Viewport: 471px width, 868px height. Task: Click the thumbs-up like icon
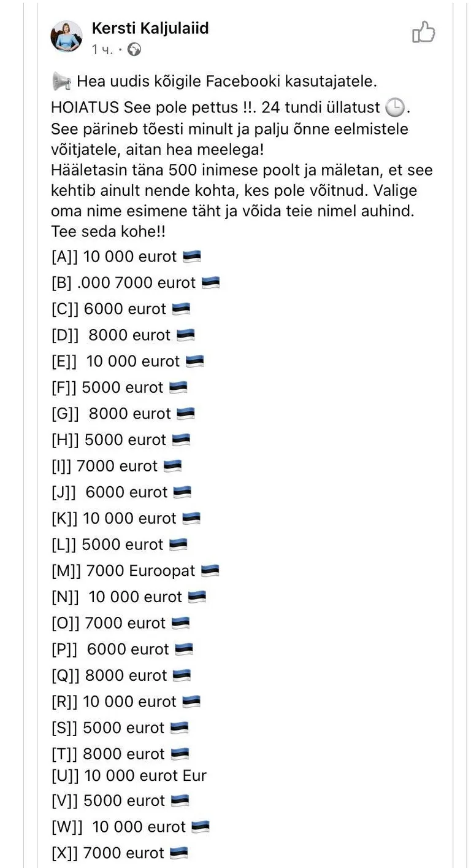pos(423,33)
